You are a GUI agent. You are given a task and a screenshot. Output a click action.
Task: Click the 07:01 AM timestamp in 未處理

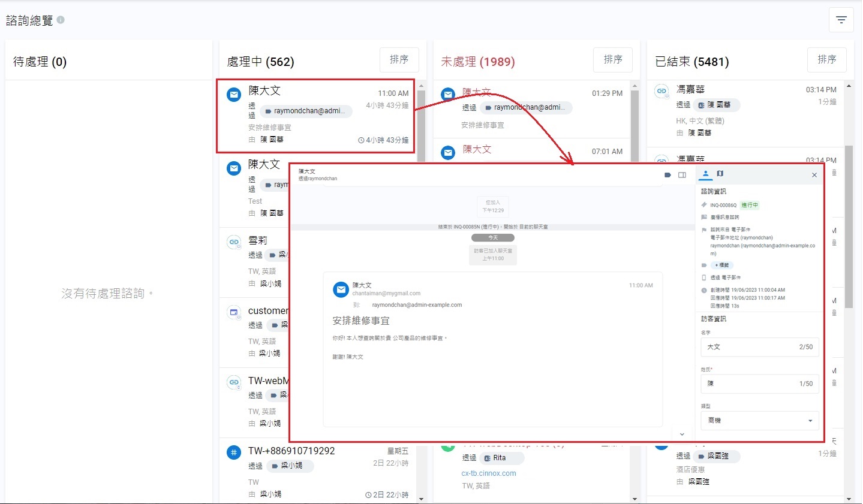[607, 152]
